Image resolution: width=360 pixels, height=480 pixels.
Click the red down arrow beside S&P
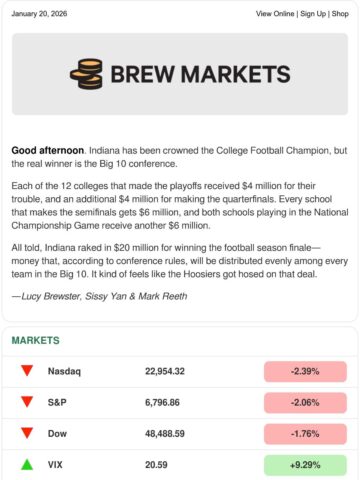(x=27, y=402)
